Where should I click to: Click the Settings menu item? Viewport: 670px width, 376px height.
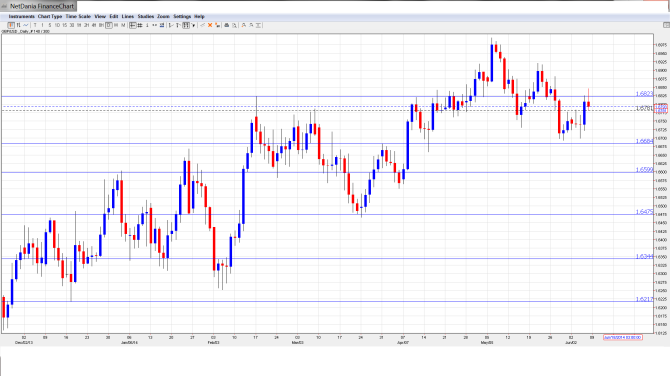182,16
